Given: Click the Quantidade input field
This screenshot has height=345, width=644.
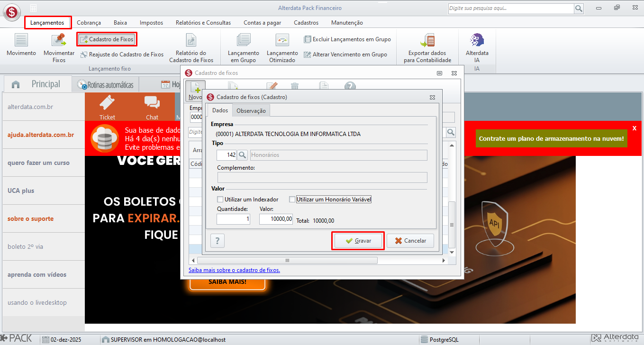Looking at the screenshot, I should [233, 219].
